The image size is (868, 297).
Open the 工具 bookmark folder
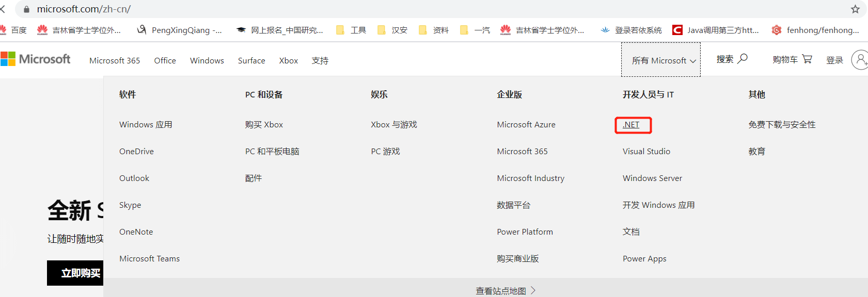351,30
